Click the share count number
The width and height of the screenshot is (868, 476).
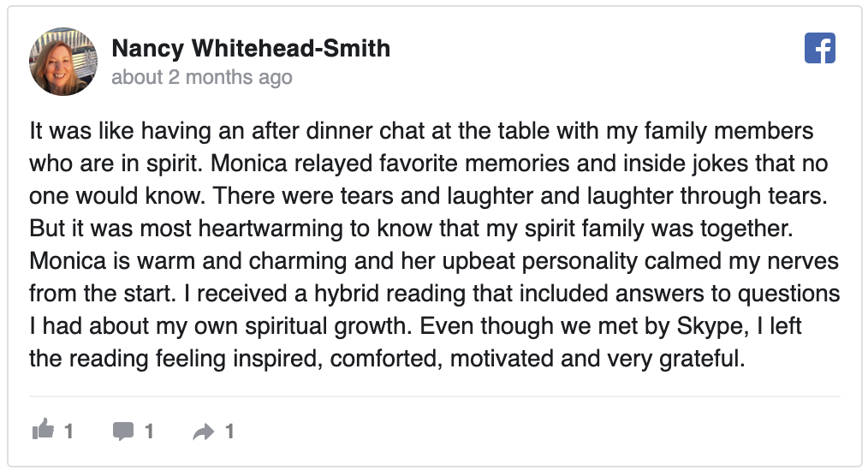[x=229, y=431]
